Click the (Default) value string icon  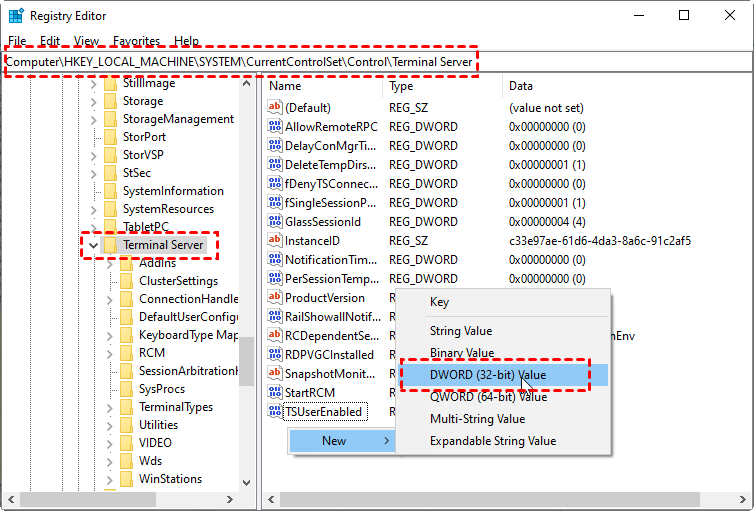point(275,108)
